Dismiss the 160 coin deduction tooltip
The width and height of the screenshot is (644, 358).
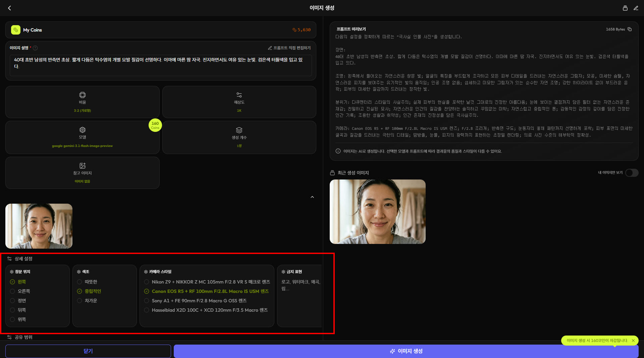pos(633,341)
